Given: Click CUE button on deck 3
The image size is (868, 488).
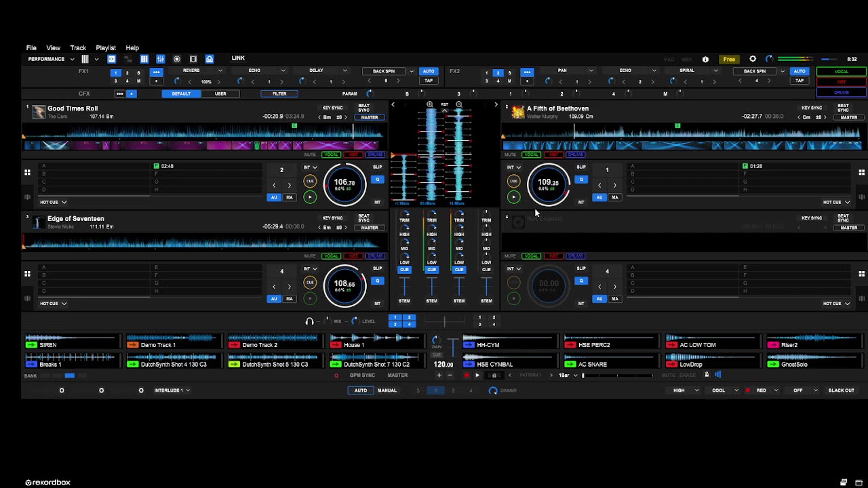Looking at the screenshot, I should (x=310, y=283).
